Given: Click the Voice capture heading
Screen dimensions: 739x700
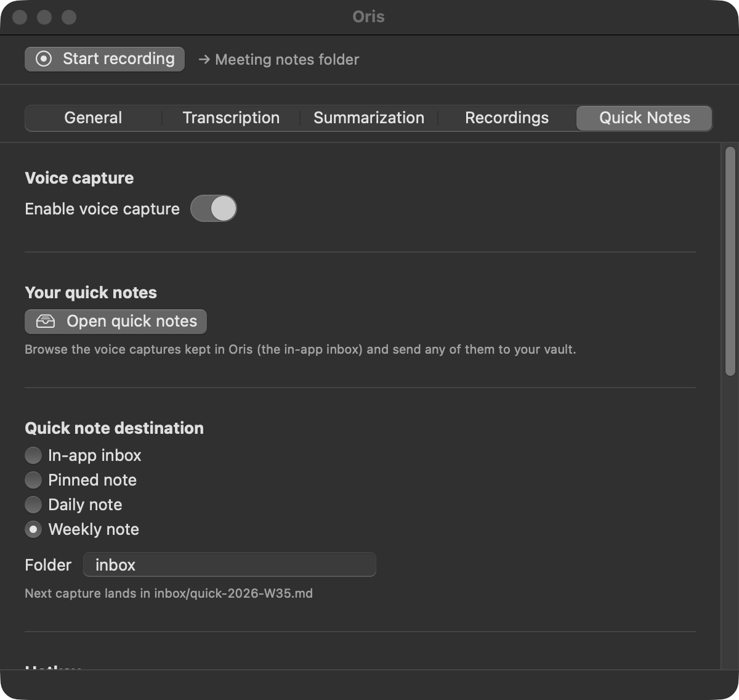Looking at the screenshot, I should tap(79, 178).
